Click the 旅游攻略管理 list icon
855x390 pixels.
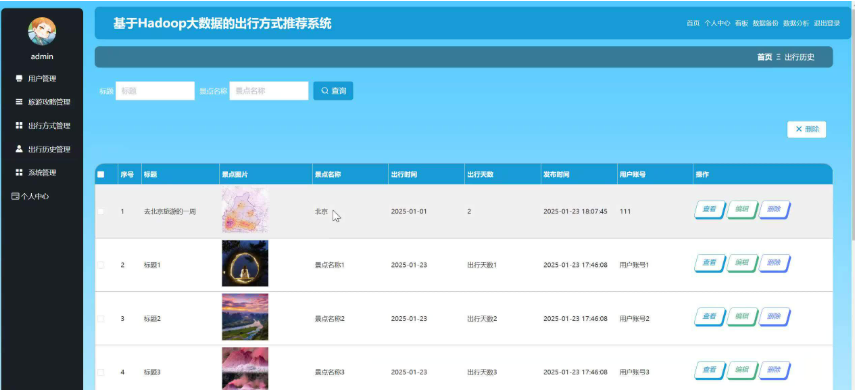[19, 102]
